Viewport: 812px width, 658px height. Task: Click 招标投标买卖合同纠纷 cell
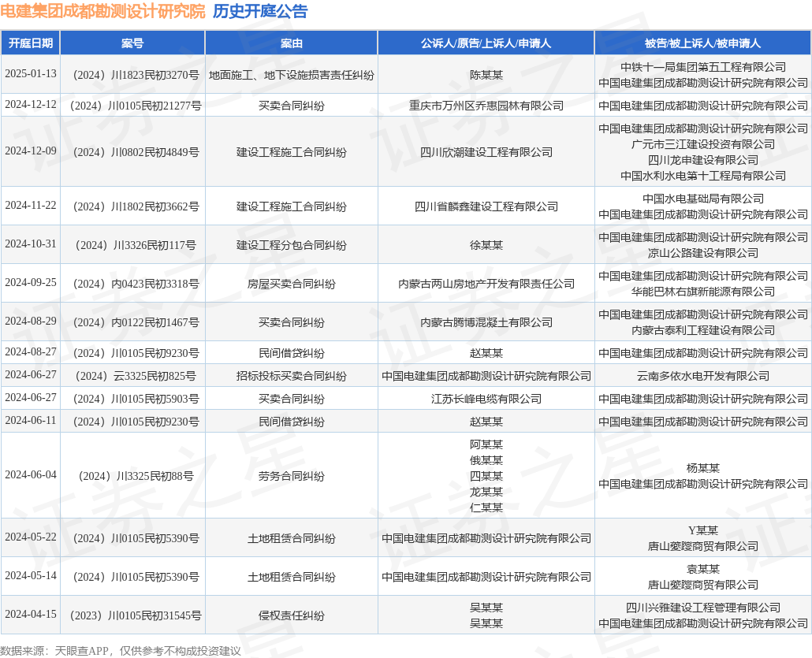(x=292, y=376)
